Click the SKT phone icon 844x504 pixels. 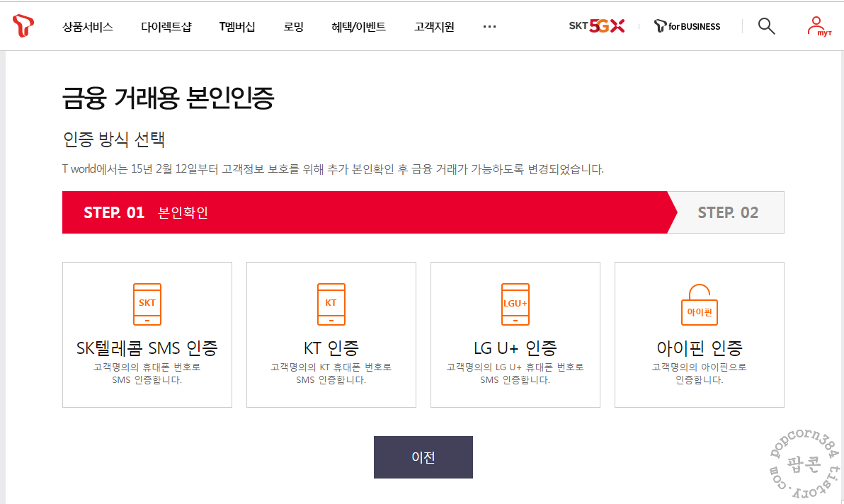tap(147, 304)
